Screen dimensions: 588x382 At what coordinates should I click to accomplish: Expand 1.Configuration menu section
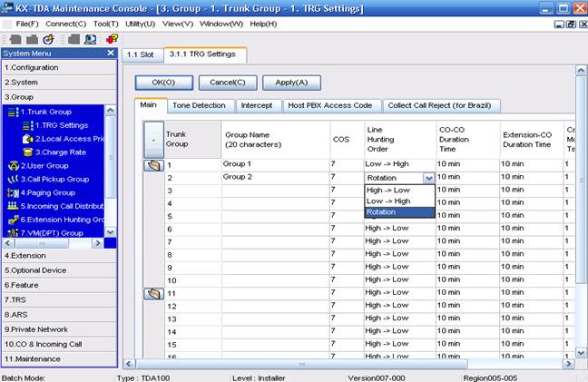pyautogui.click(x=60, y=67)
